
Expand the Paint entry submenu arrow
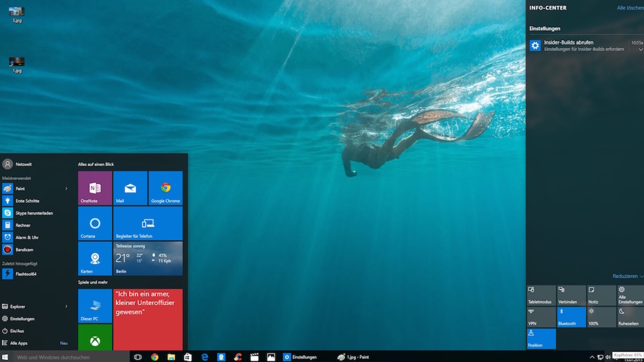tap(66, 188)
